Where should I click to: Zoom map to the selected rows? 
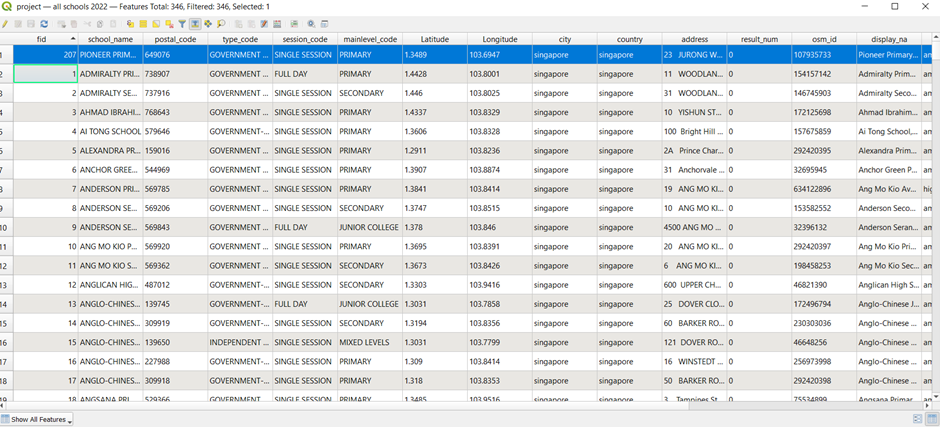pyautogui.click(x=221, y=24)
